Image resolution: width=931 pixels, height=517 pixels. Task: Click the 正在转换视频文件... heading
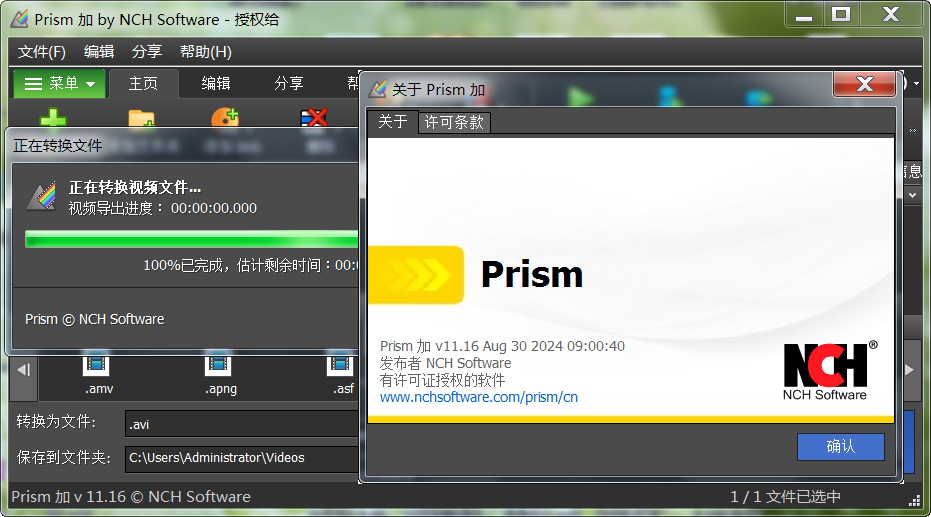135,188
